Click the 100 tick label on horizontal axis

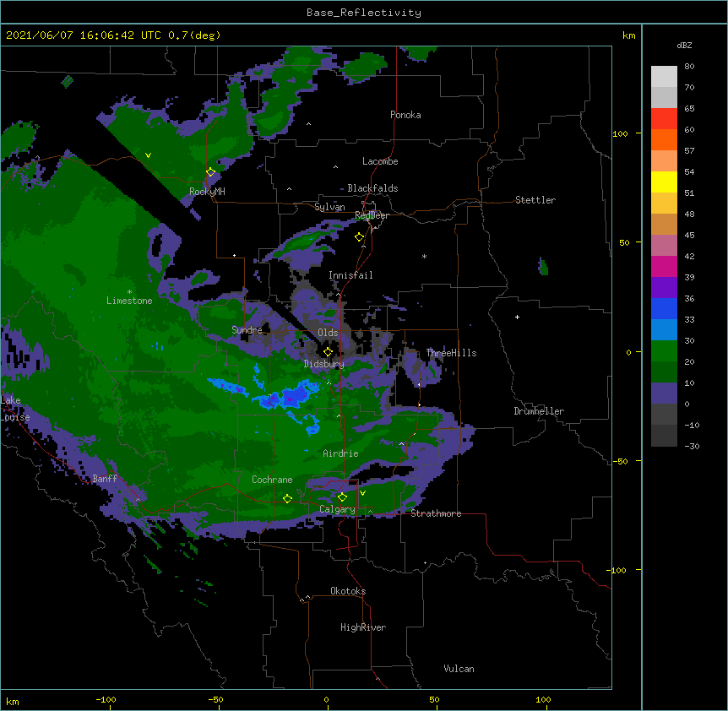click(x=543, y=699)
